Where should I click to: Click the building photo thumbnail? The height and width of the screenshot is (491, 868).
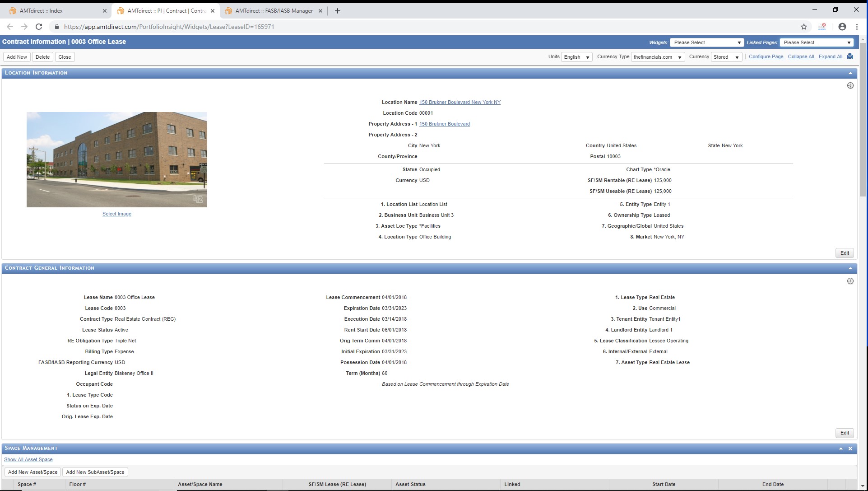point(116,159)
